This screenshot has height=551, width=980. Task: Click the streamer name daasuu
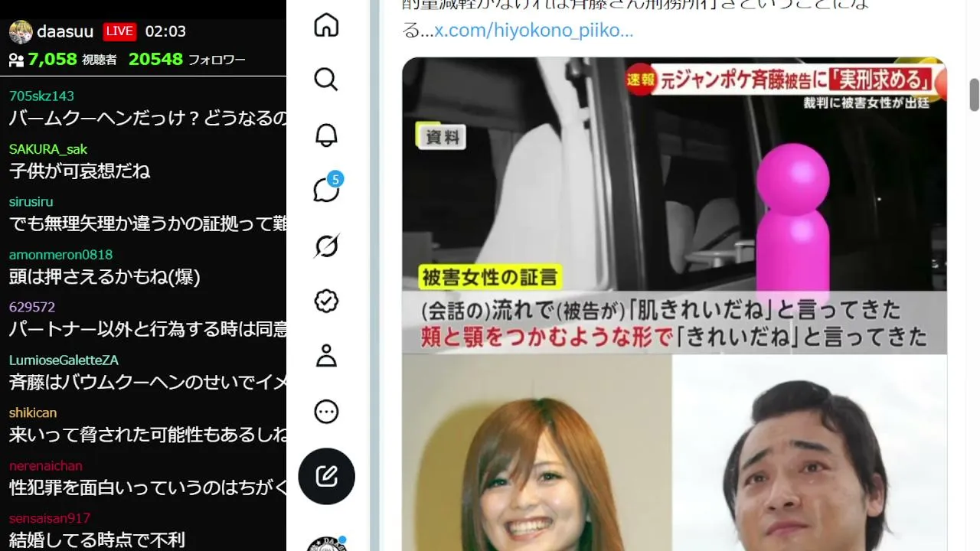[65, 31]
